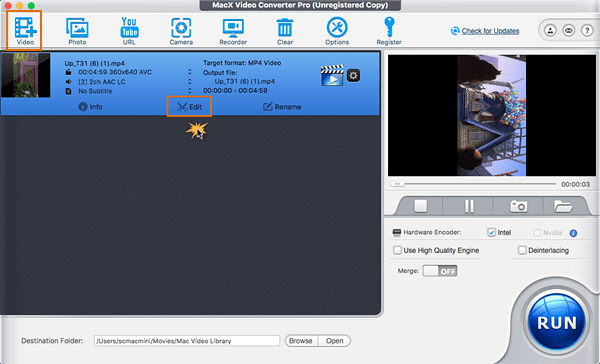Screen dimensions: 600x364
Task: Click the 00:00:00 - 00:04:59 time range
Action: click(x=235, y=91)
